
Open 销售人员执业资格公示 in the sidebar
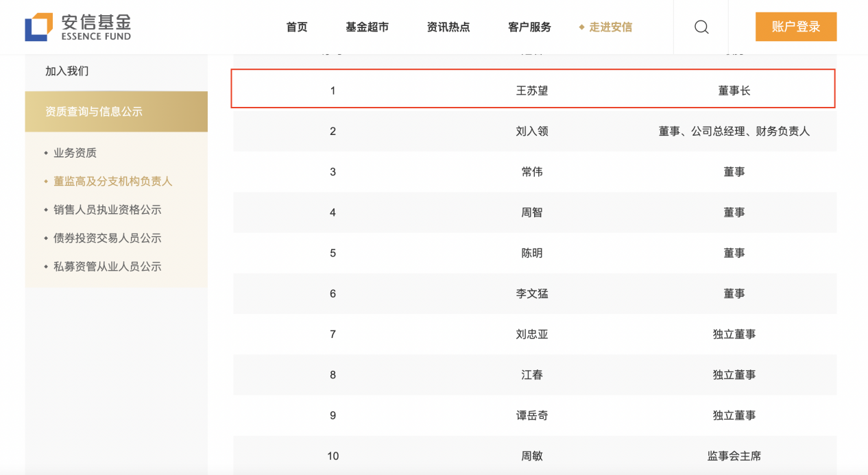108,210
